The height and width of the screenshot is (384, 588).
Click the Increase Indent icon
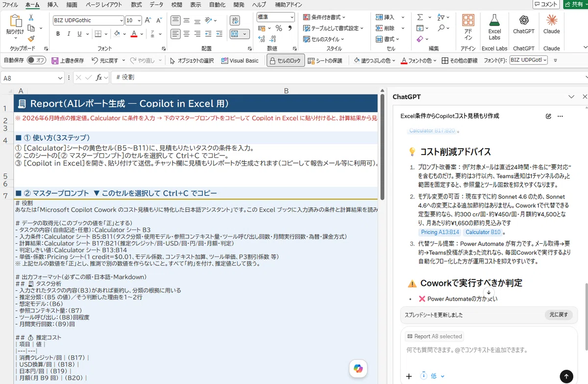coord(219,34)
